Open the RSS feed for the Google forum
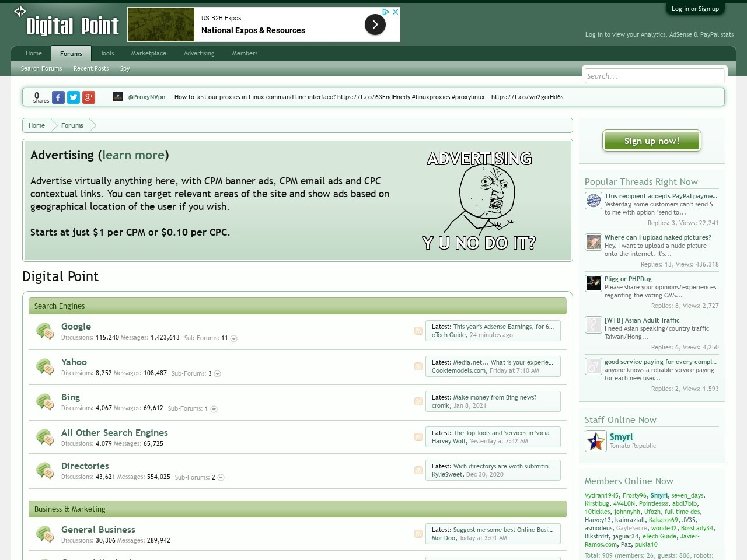This screenshot has width=747, height=560. (418, 330)
